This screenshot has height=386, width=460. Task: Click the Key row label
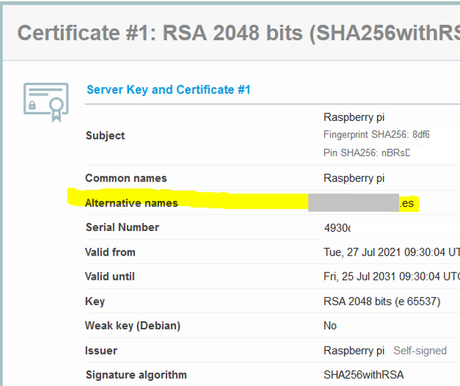(95, 301)
